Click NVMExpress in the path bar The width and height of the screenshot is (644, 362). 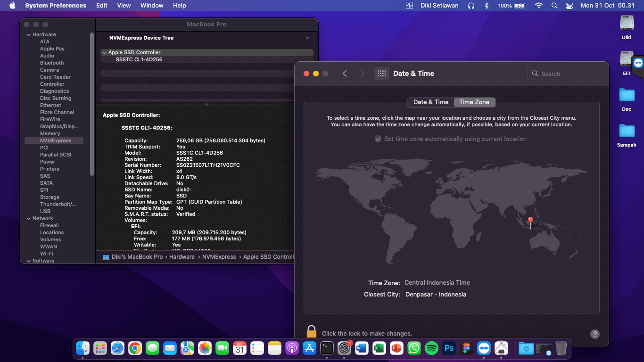[219, 257]
